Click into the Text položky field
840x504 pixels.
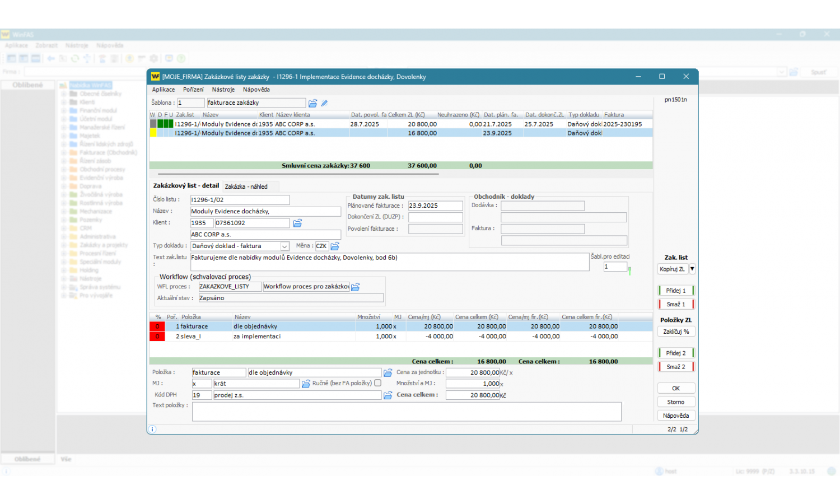(406, 412)
